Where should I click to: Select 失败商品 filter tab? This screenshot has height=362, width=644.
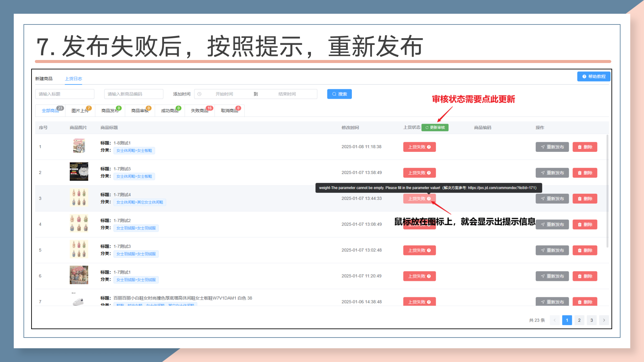[200, 111]
